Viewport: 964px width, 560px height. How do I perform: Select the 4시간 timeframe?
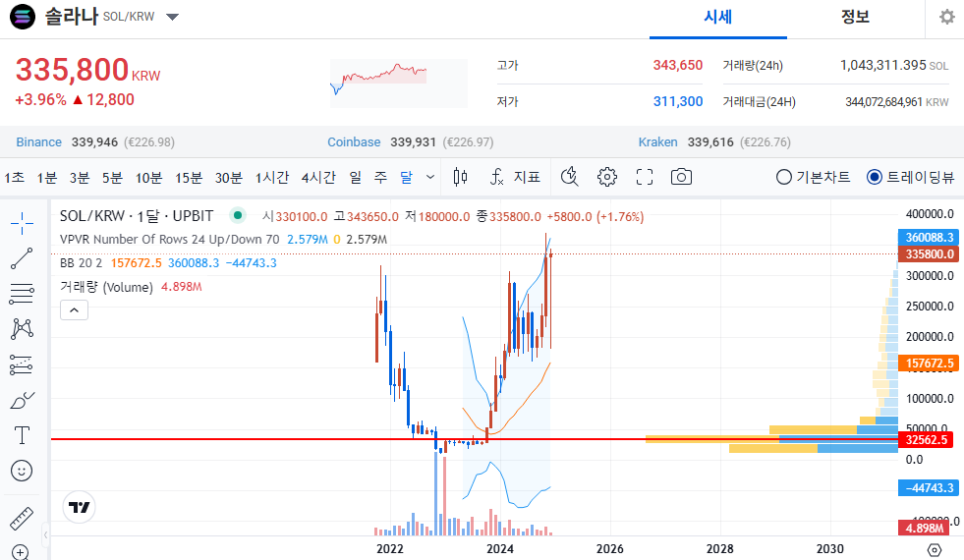click(318, 178)
